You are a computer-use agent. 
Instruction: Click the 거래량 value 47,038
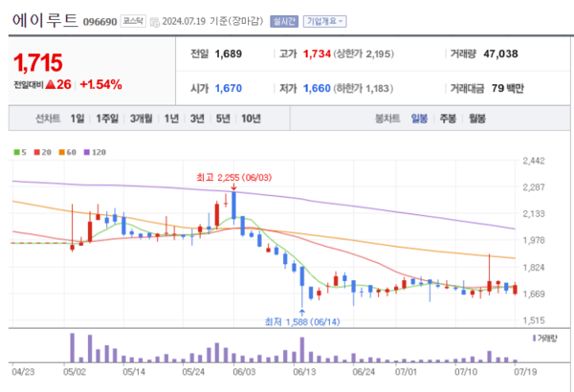(500, 54)
